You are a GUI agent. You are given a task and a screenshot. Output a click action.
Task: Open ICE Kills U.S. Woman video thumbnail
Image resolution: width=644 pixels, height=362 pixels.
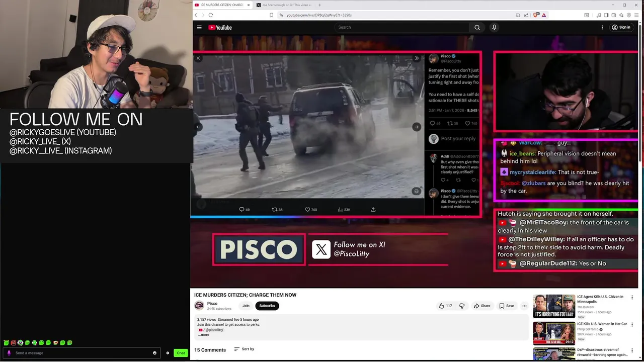554,333
